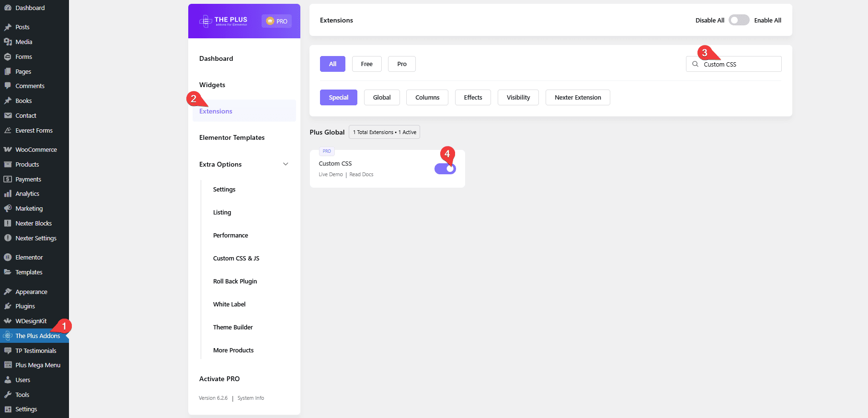Screen dimensions: 868x418
Task: Open the Widgets menu item
Action: coord(212,85)
